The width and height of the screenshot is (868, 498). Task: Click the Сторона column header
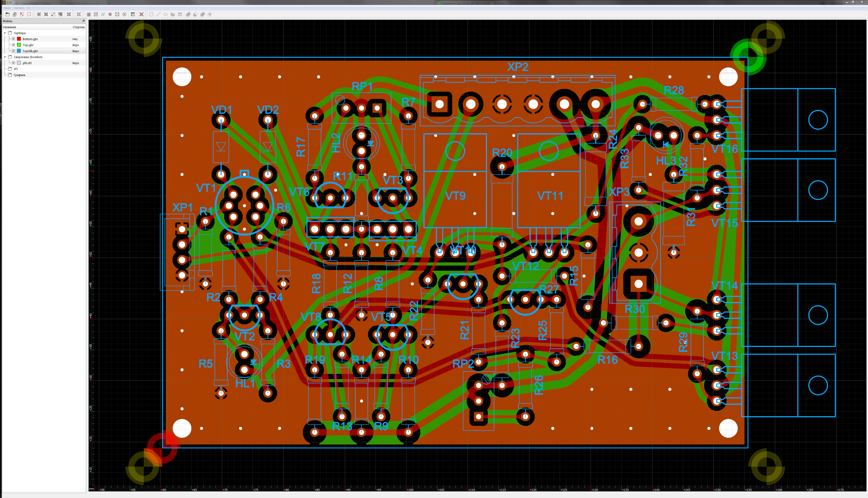coord(78,27)
